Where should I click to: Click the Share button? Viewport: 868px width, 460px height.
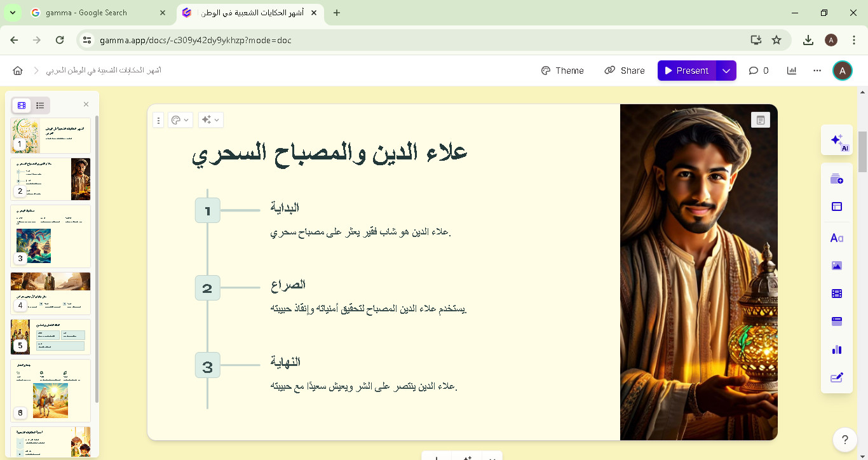point(625,71)
